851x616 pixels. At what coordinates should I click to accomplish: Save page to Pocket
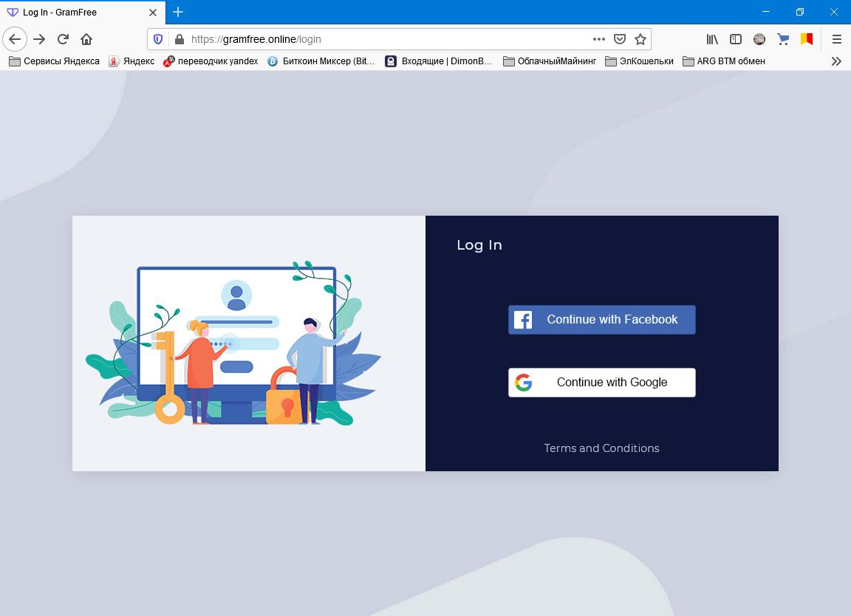[x=619, y=39]
